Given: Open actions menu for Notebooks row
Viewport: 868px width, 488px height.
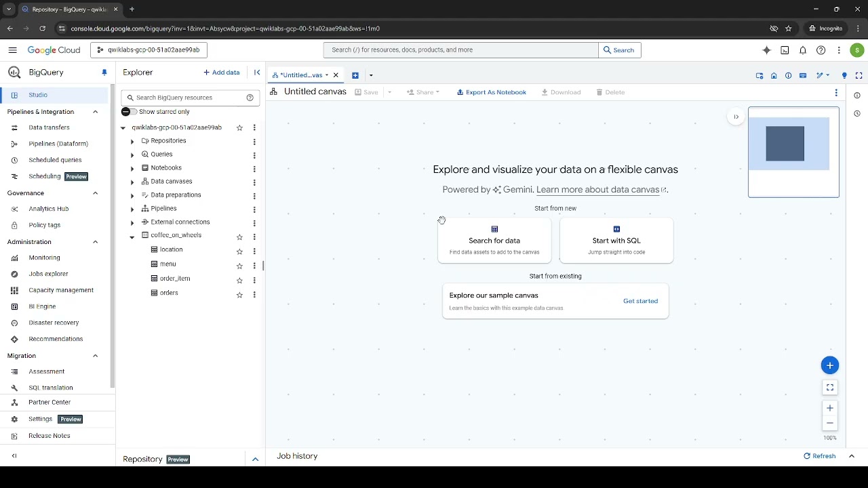Looking at the screenshot, I should [x=254, y=169].
